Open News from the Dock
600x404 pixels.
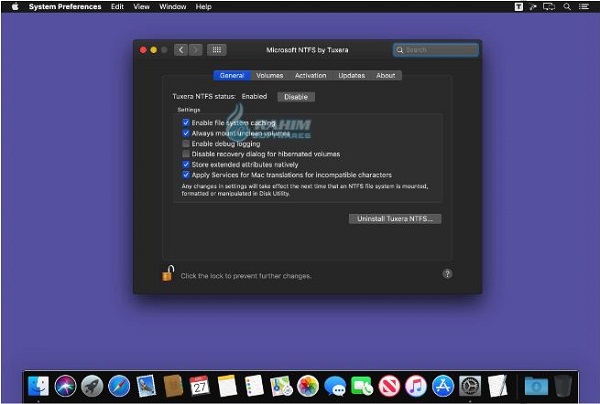(x=389, y=386)
